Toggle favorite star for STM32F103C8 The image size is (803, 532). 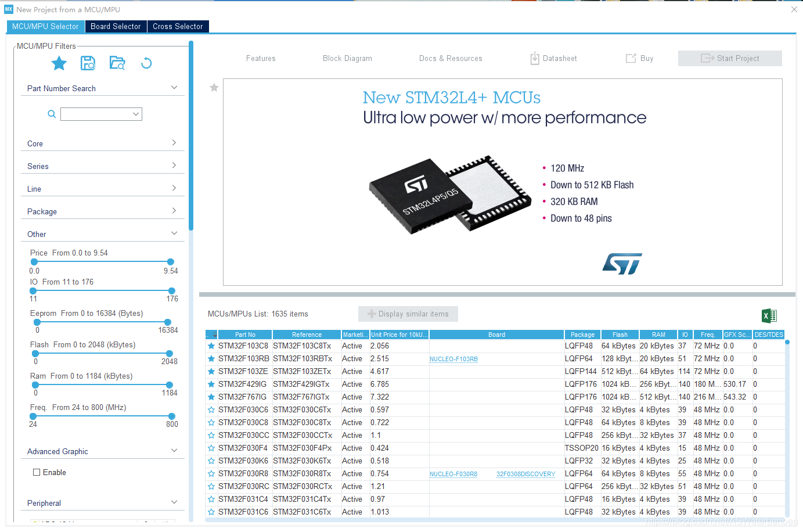coord(211,346)
